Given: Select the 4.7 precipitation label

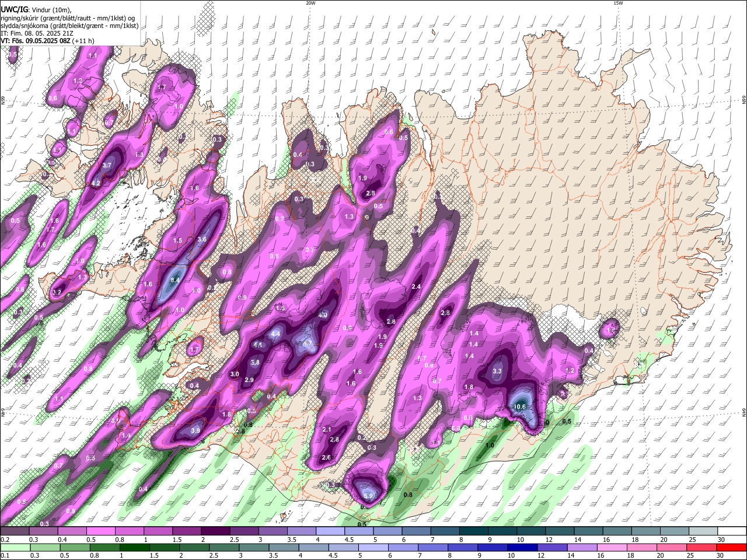Looking at the screenshot, I should pyautogui.click(x=308, y=343).
